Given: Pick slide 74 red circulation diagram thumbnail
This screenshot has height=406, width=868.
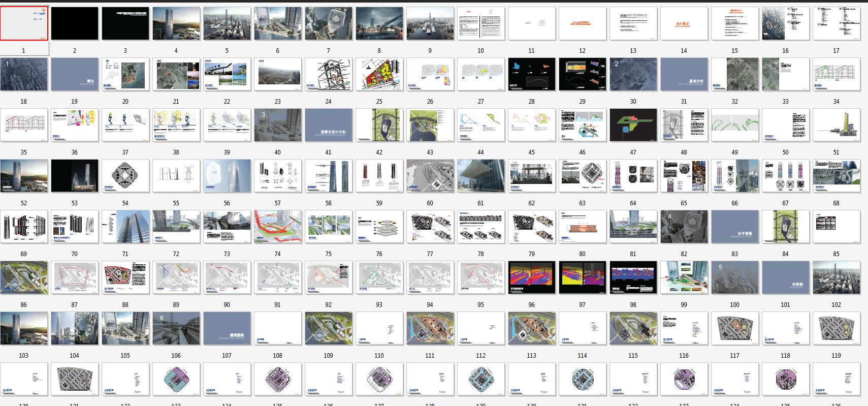Looking at the screenshot, I should (x=278, y=227).
